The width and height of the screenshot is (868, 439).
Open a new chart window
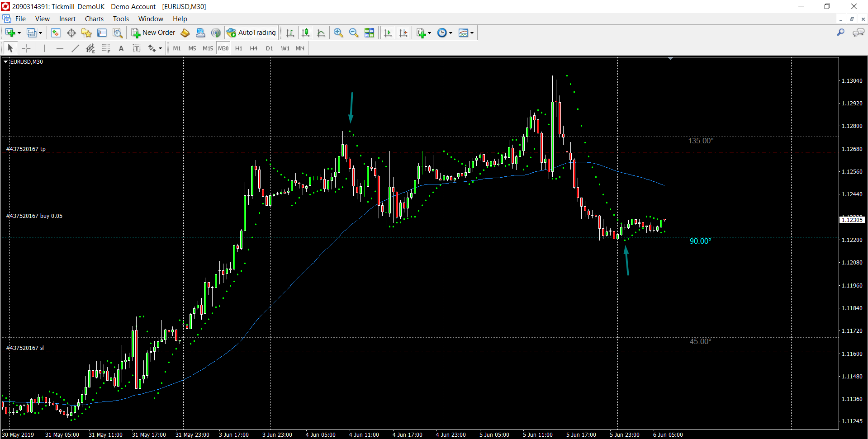[10, 33]
